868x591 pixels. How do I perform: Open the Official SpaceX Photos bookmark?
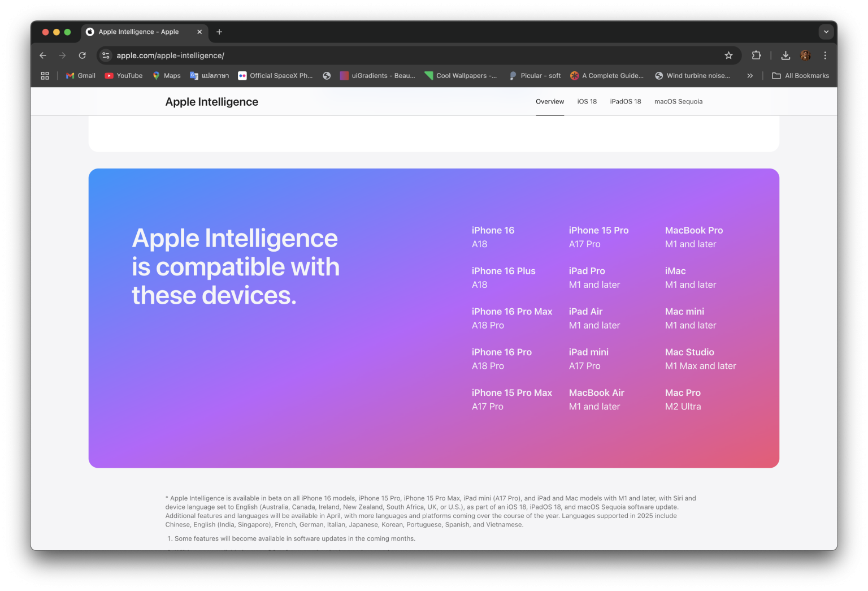click(x=275, y=75)
